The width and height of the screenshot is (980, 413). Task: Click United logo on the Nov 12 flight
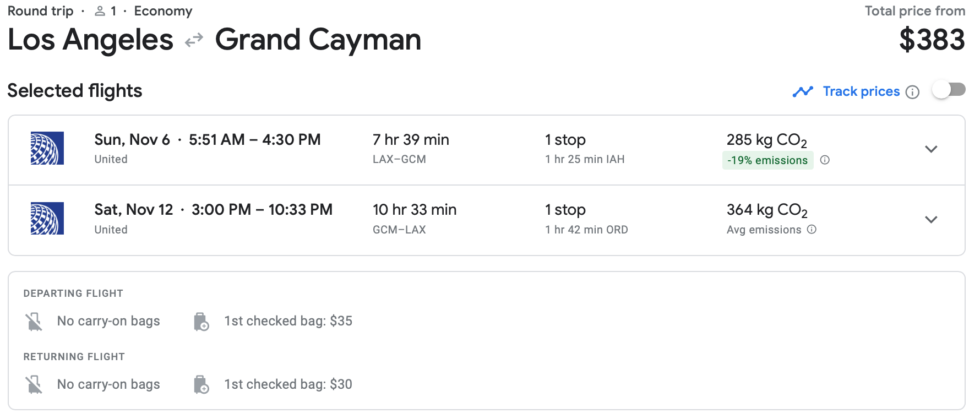[47, 219]
